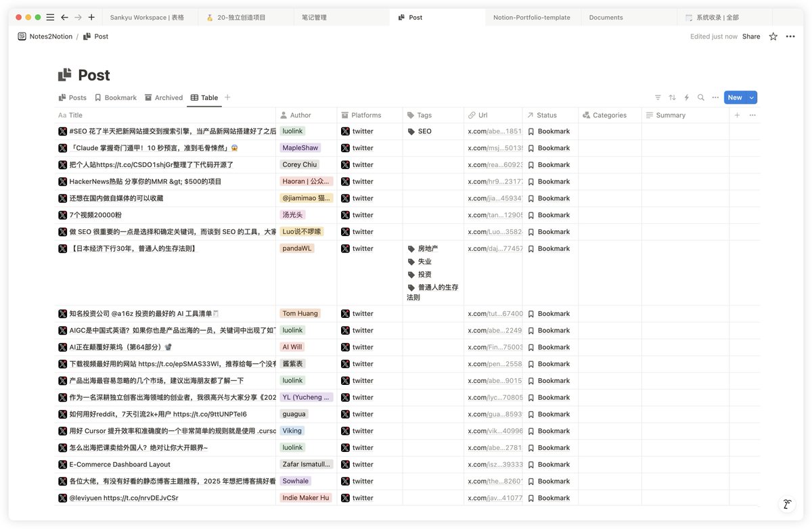This screenshot has width=812, height=529.
Task: Open the x.com link in the SEO row
Action: (493, 131)
